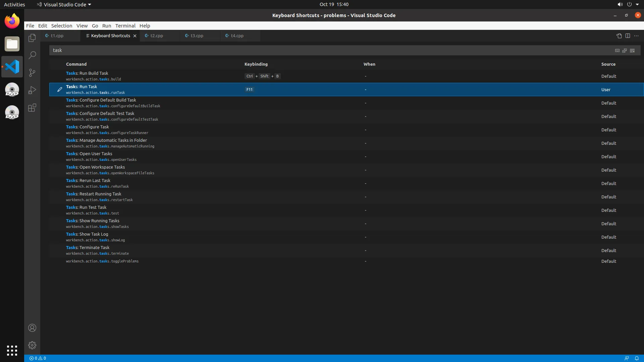Click the errors and warnings status indicator
Viewport: 644px width, 362px height.
tap(38, 358)
